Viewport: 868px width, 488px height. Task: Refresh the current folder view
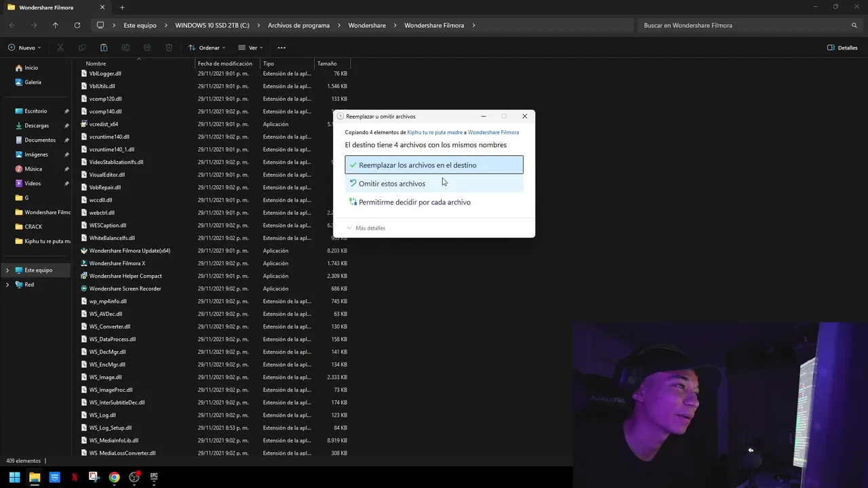tap(77, 25)
